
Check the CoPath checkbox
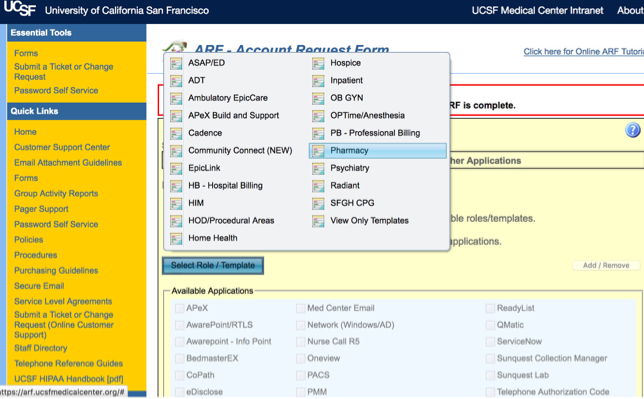179,375
